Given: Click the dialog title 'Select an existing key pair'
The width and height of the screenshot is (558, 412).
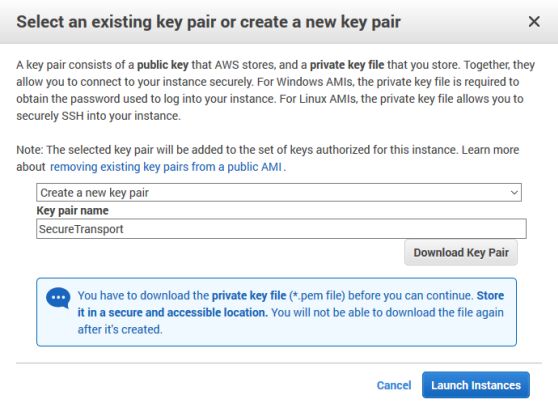Looking at the screenshot, I should (114, 22).
